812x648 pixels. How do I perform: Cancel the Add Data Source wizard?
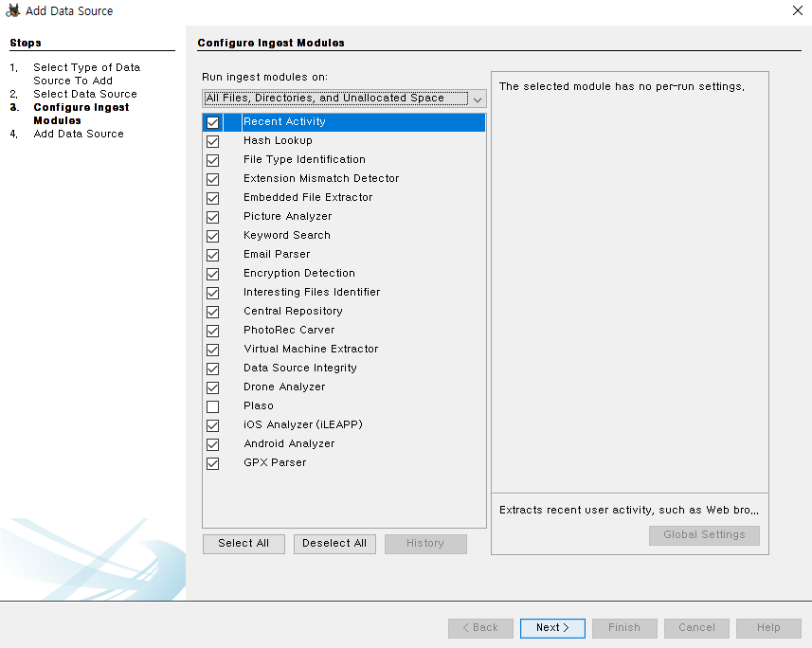pos(696,628)
